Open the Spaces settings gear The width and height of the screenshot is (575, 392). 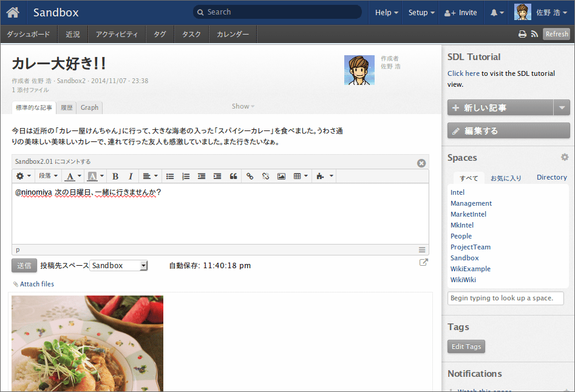click(x=565, y=157)
